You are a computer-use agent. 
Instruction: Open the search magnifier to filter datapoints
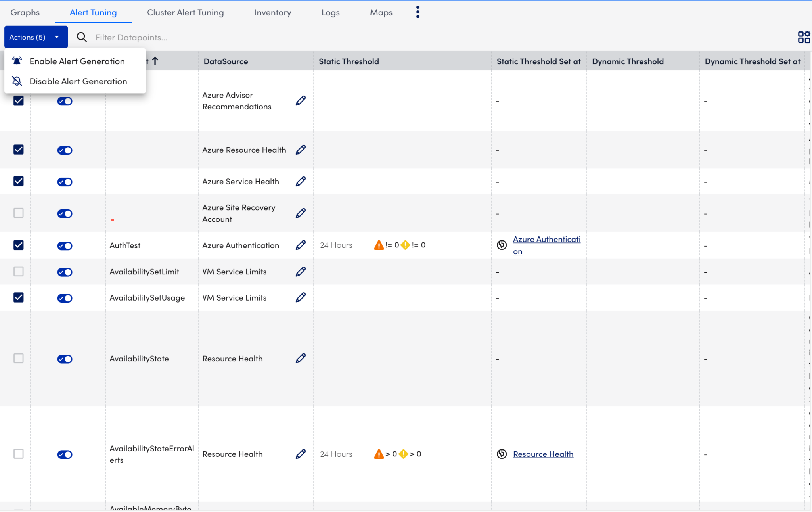pyautogui.click(x=81, y=37)
